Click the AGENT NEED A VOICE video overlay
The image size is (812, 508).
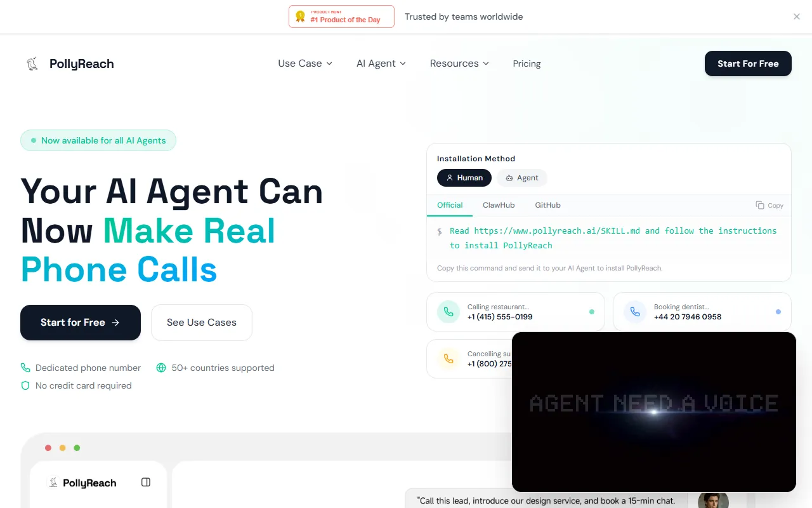654,411
